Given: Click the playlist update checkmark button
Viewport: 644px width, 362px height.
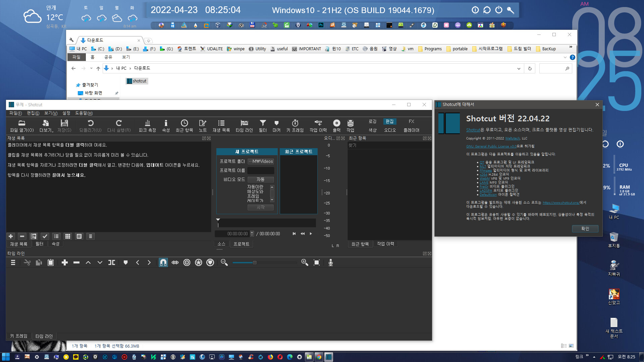Looking at the screenshot, I should [45, 236].
